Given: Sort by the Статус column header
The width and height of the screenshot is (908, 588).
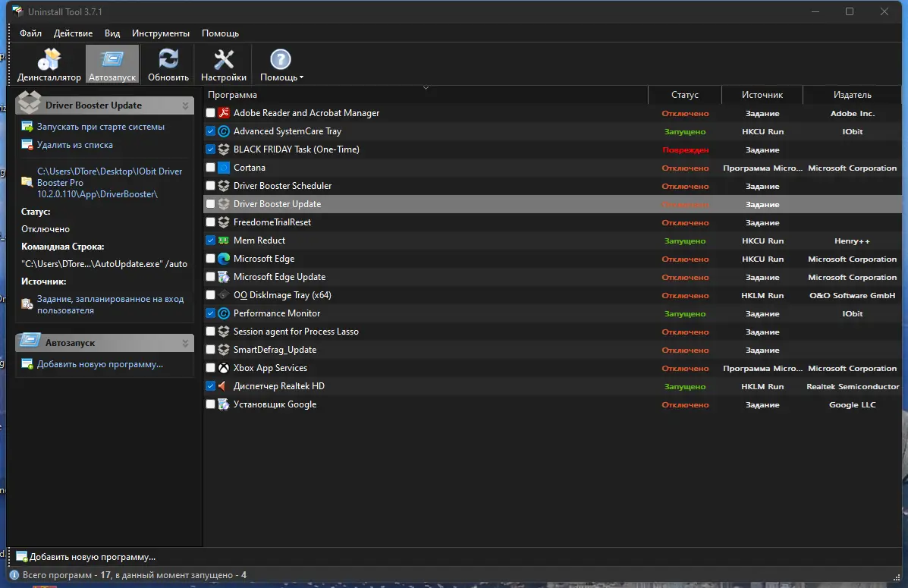Looking at the screenshot, I should [x=684, y=94].
